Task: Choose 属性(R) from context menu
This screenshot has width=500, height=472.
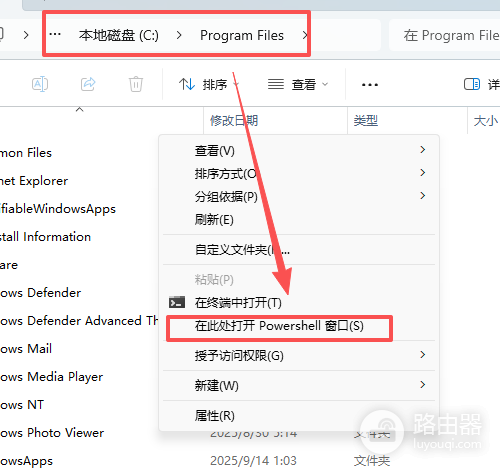Action: coord(299,416)
